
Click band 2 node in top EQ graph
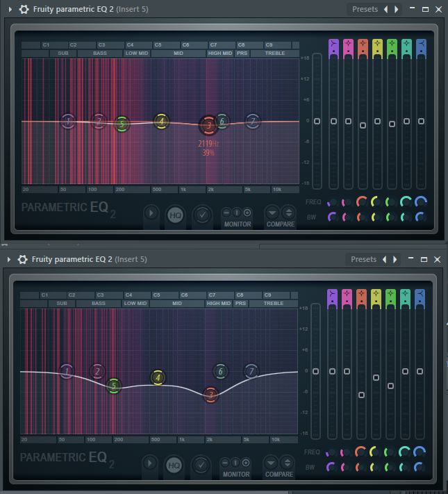(99, 122)
